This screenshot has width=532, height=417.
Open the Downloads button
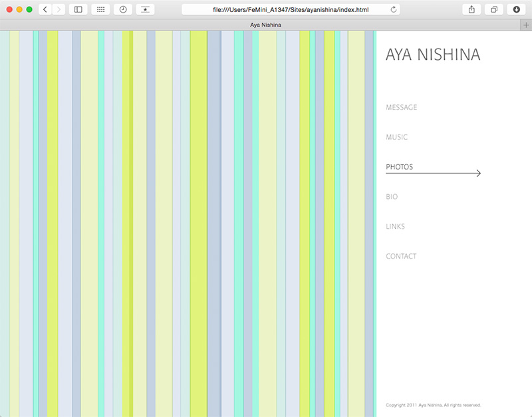coord(517,9)
